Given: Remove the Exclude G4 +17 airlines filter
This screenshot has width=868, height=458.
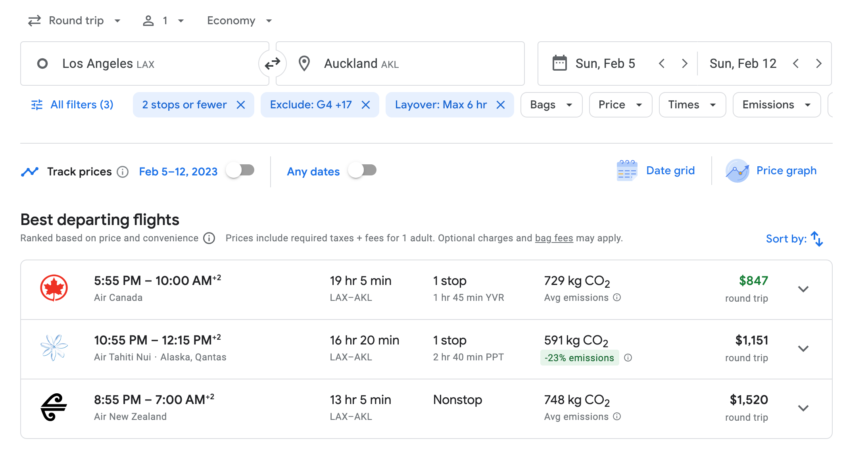Looking at the screenshot, I should (366, 105).
